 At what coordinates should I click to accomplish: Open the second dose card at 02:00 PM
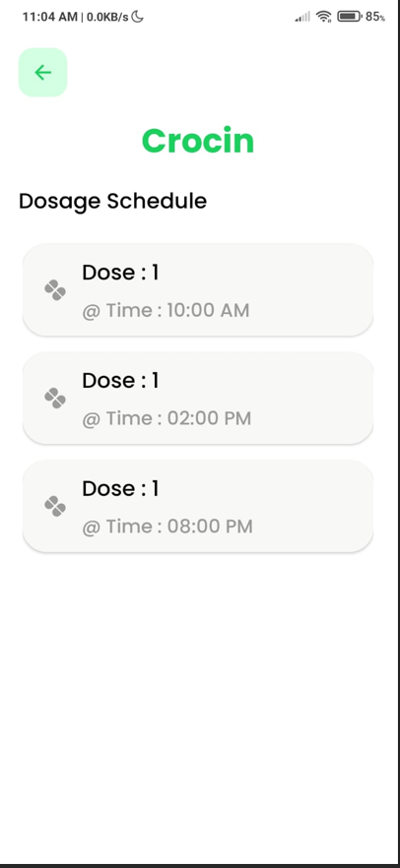[198, 398]
